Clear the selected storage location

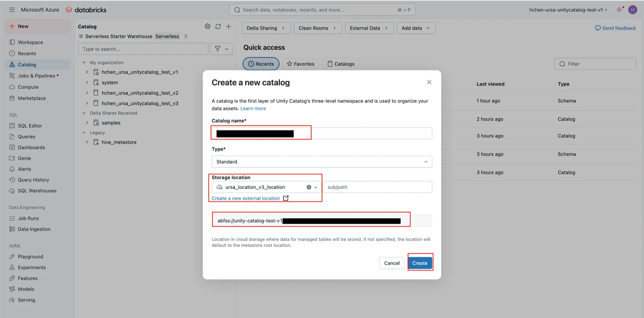click(309, 187)
